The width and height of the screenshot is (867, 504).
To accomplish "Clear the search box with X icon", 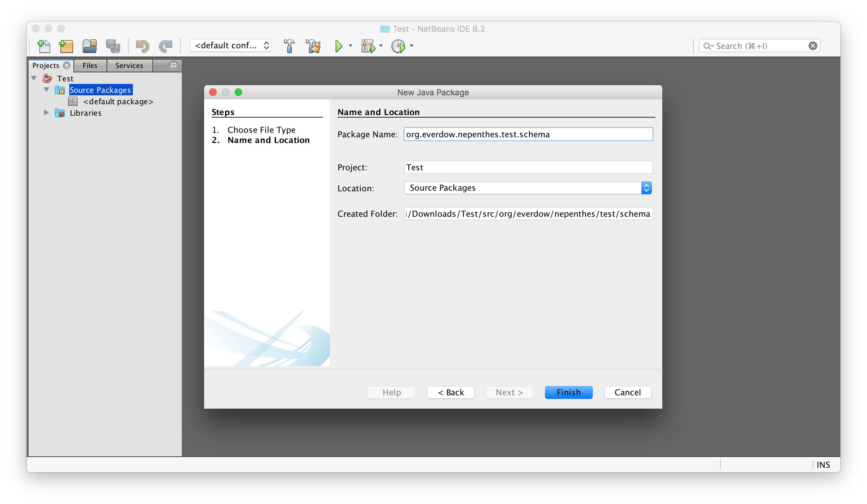I will point(813,46).
